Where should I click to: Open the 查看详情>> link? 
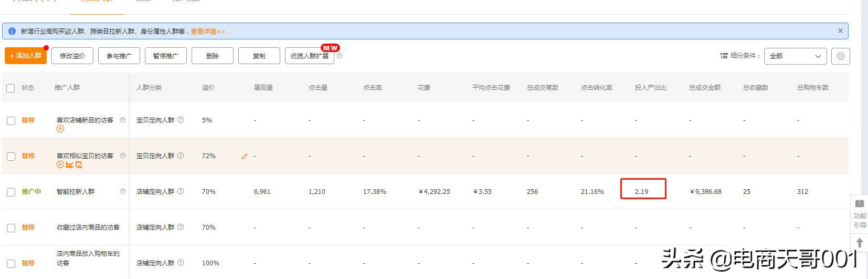[208, 32]
